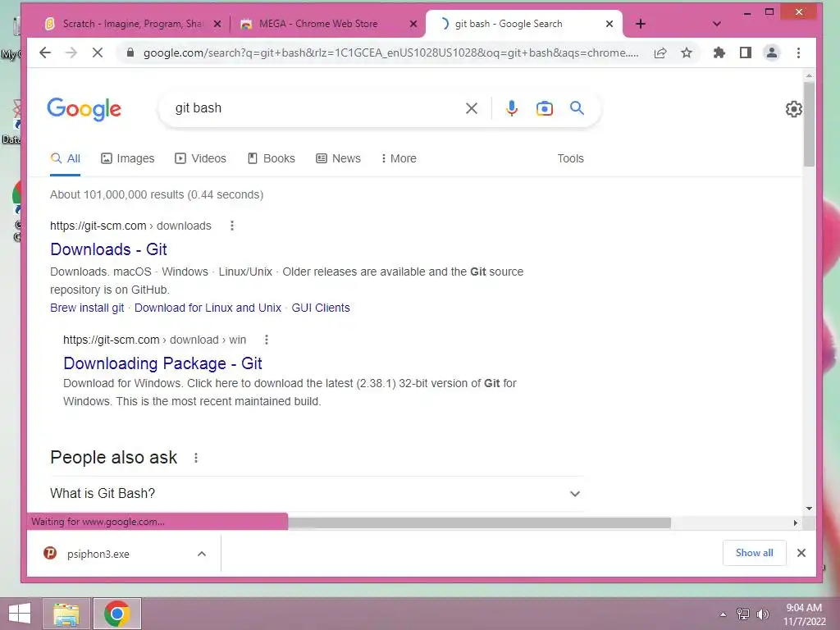Close the git bash search tab
The image size is (840, 630).
point(609,24)
